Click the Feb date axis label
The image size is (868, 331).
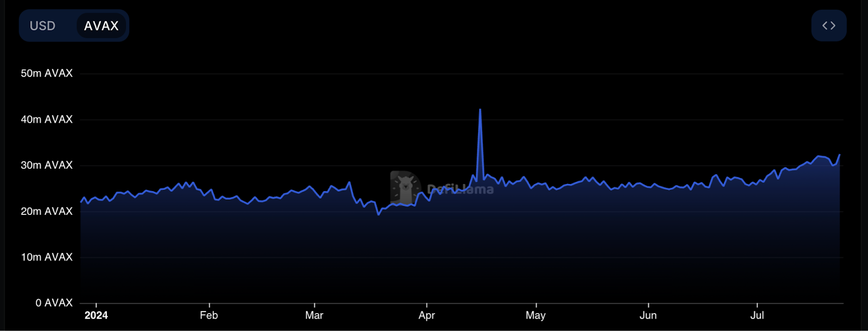[209, 315]
